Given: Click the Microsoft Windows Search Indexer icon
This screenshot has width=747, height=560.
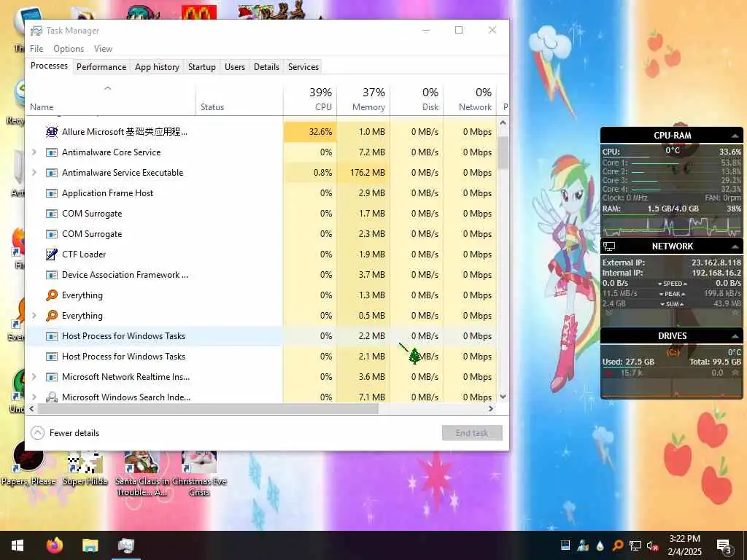Looking at the screenshot, I should point(52,397).
